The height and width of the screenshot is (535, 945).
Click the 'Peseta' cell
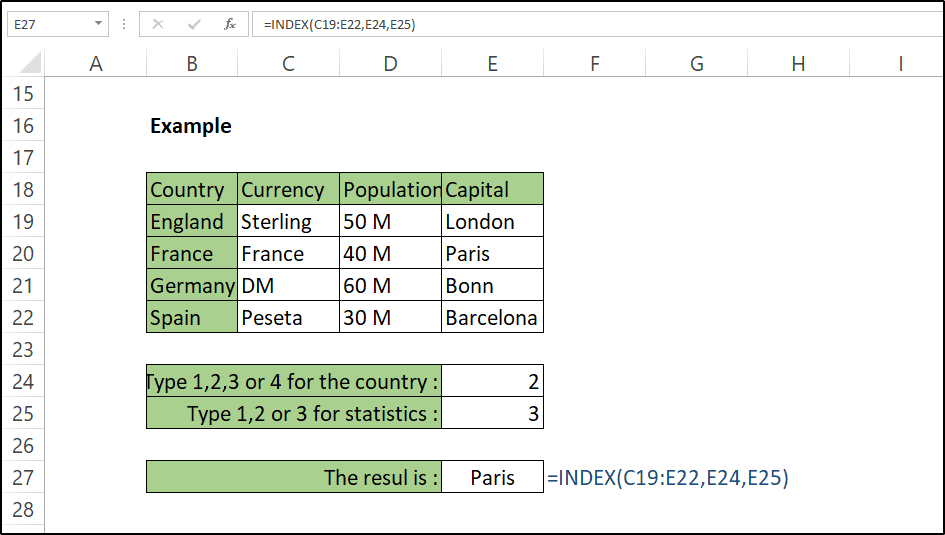pyautogui.click(x=288, y=317)
